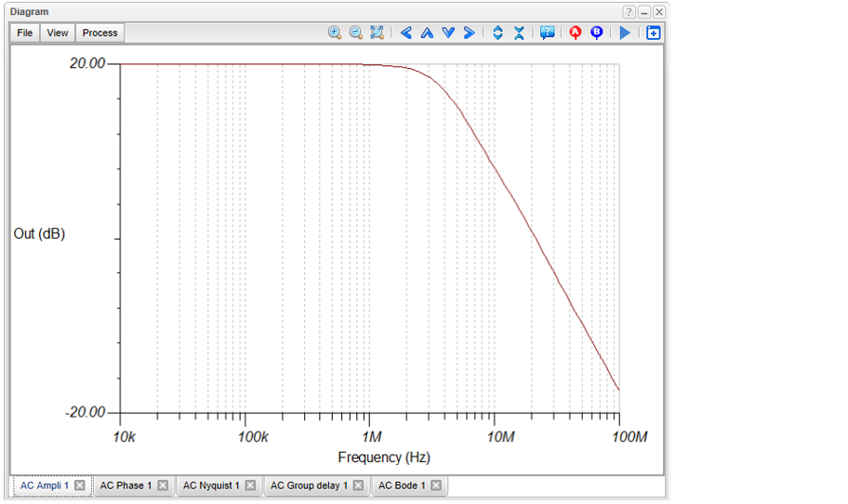Open the View menu
Viewport: 848px width, 504px height.
coord(58,33)
